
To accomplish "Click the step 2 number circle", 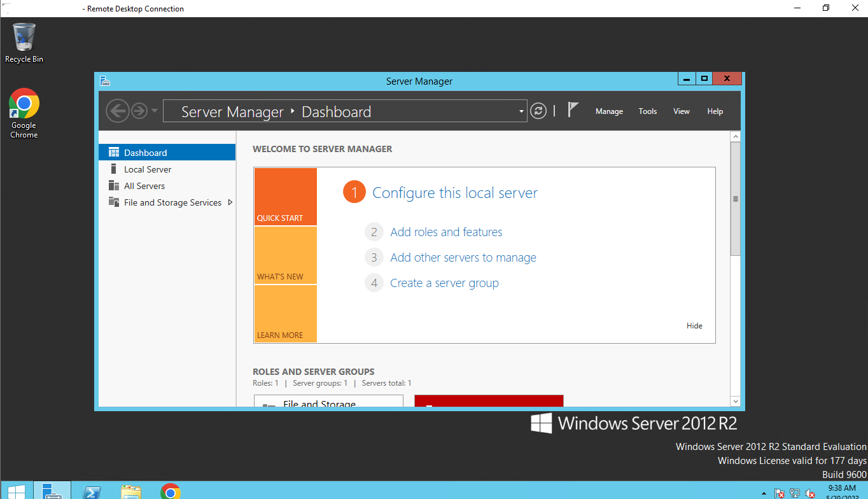I will point(374,232).
